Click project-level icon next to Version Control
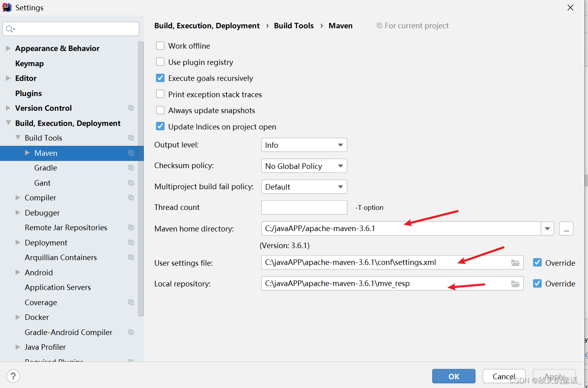588x388 pixels. click(131, 108)
